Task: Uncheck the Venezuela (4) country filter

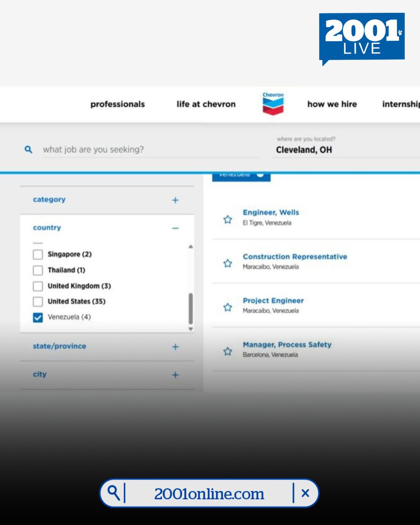Action: point(38,317)
